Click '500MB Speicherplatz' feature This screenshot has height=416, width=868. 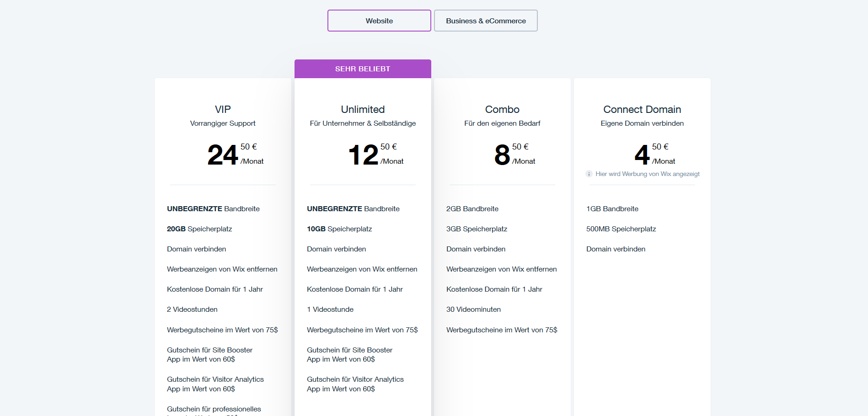pos(621,229)
